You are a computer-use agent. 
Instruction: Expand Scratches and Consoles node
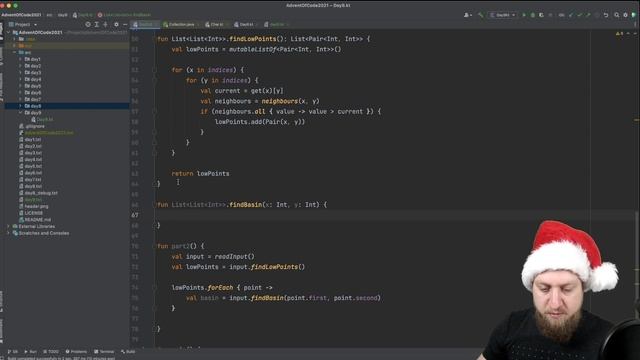click(x=9, y=233)
